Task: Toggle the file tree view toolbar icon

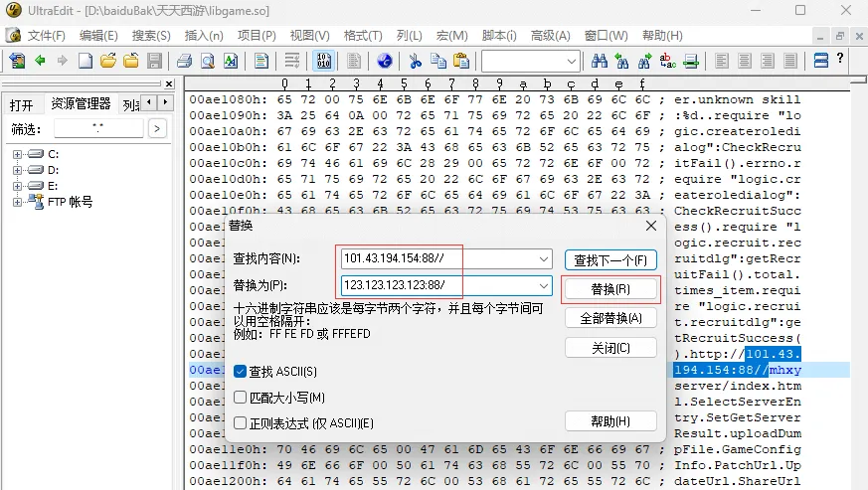Action: (17, 61)
